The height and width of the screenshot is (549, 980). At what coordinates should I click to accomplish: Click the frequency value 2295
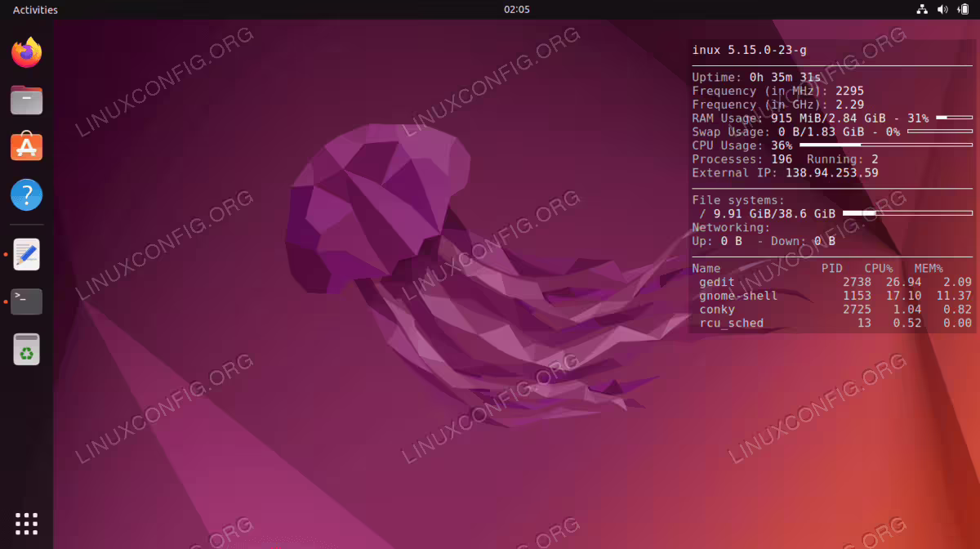click(849, 91)
